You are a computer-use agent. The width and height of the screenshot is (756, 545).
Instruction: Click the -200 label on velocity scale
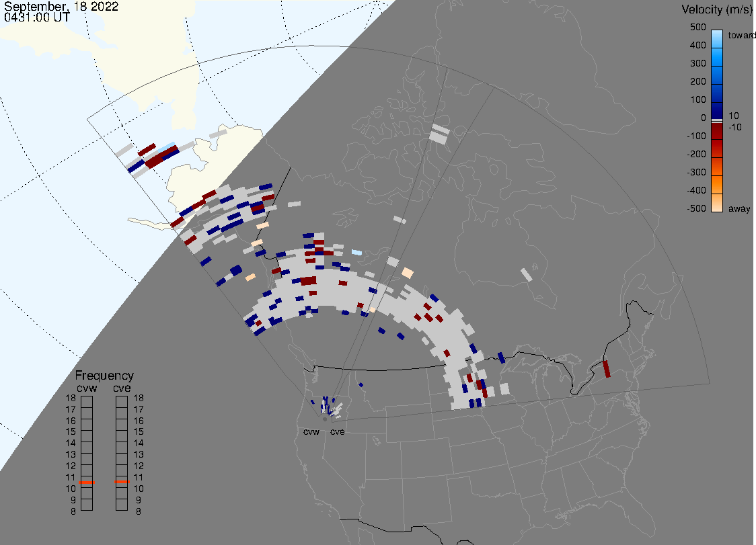coord(696,154)
